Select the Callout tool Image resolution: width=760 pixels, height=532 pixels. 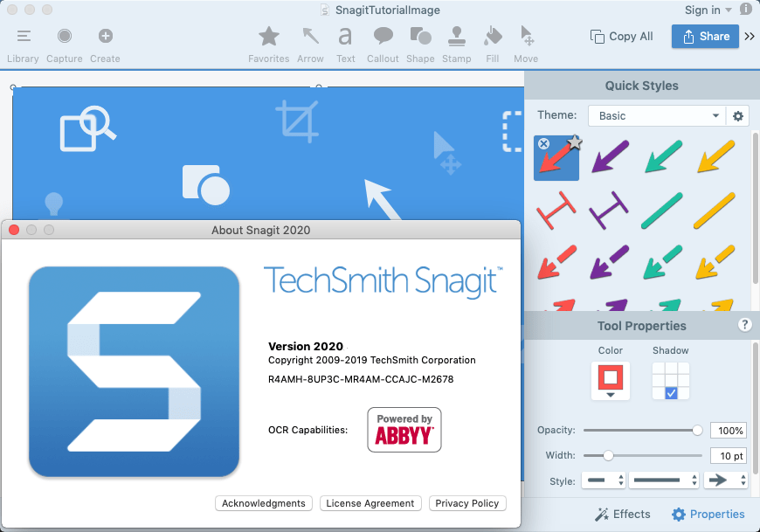(x=383, y=44)
